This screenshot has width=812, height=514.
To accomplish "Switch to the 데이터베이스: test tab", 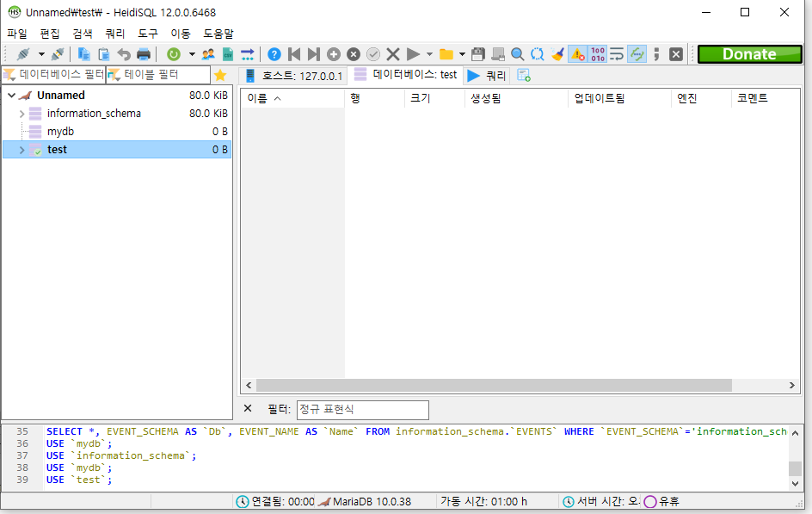I will coord(405,75).
